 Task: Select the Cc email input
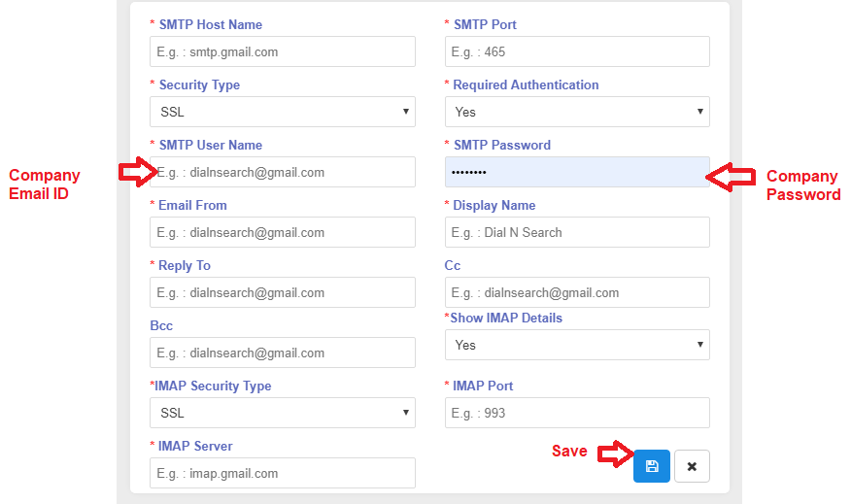pyautogui.click(x=577, y=292)
